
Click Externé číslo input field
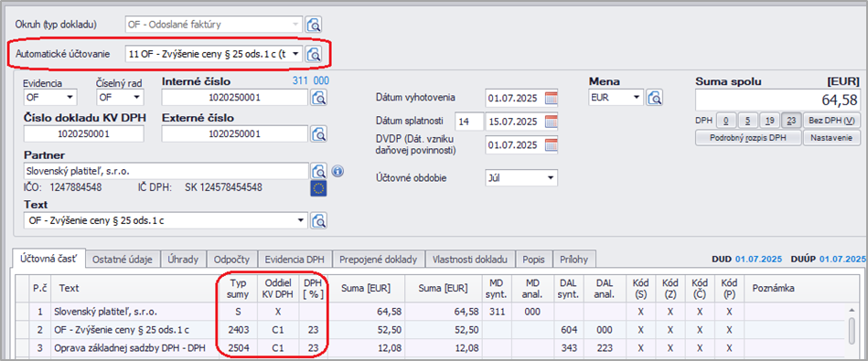(235, 133)
